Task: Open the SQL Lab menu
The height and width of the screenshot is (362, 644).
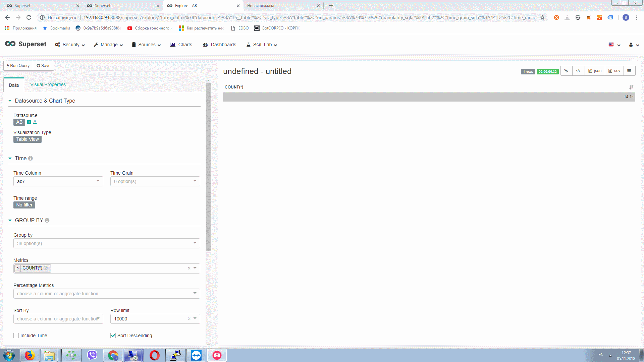Action: 261,45
